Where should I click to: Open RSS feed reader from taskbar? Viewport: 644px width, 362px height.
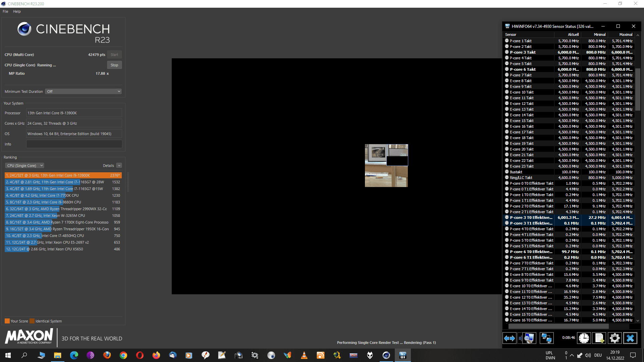pos(321,355)
